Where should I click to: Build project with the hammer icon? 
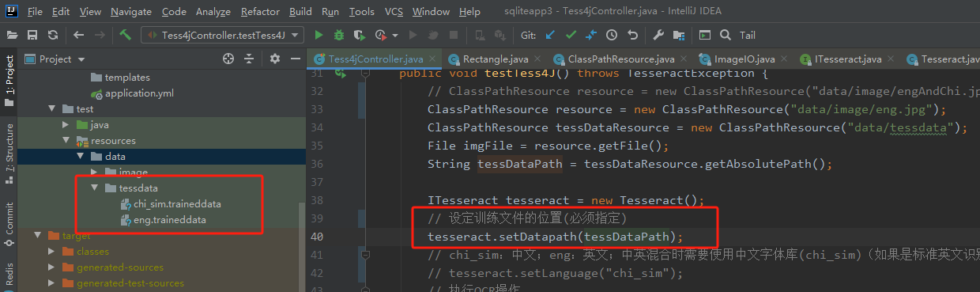coord(126,35)
